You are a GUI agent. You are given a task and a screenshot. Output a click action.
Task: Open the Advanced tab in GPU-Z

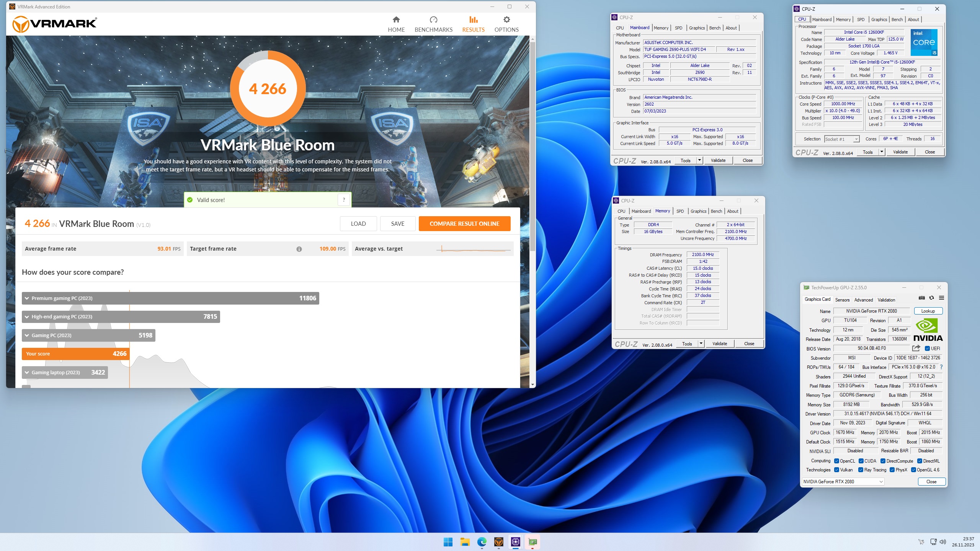(863, 300)
